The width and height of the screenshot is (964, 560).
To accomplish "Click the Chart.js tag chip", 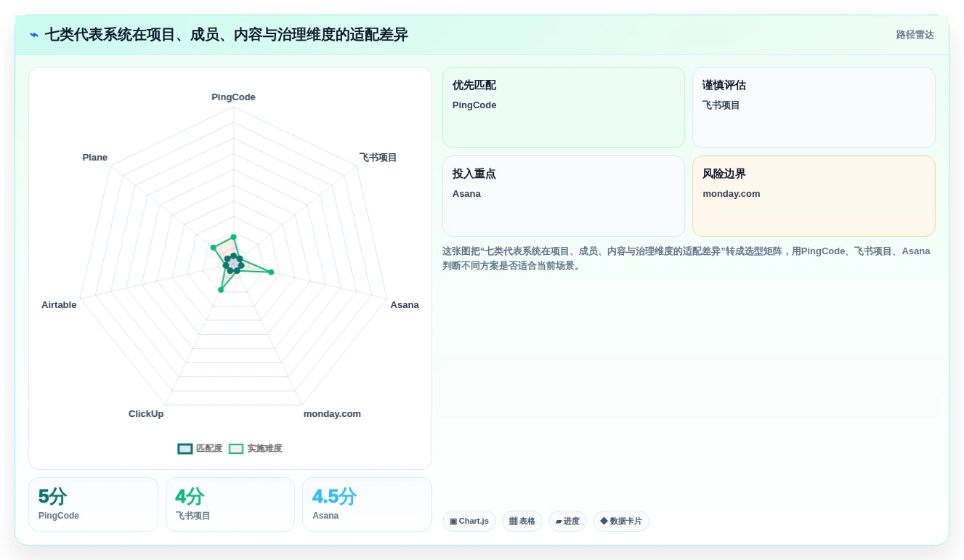I will coord(469,522).
